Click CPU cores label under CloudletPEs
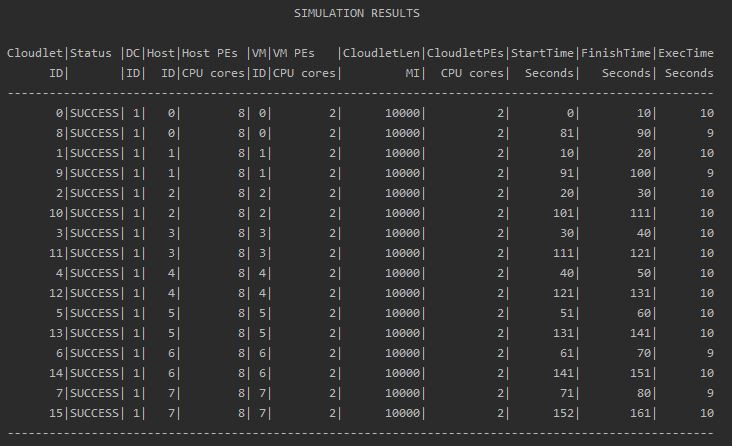 click(x=472, y=73)
